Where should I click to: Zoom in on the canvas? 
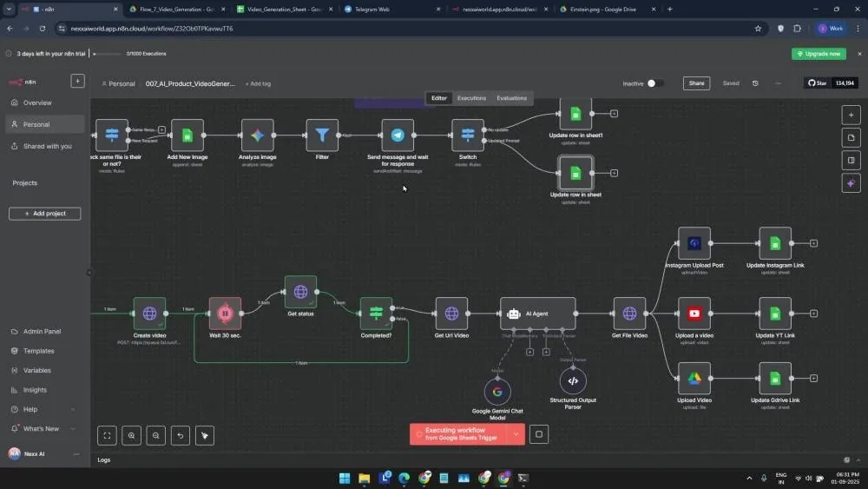click(131, 435)
